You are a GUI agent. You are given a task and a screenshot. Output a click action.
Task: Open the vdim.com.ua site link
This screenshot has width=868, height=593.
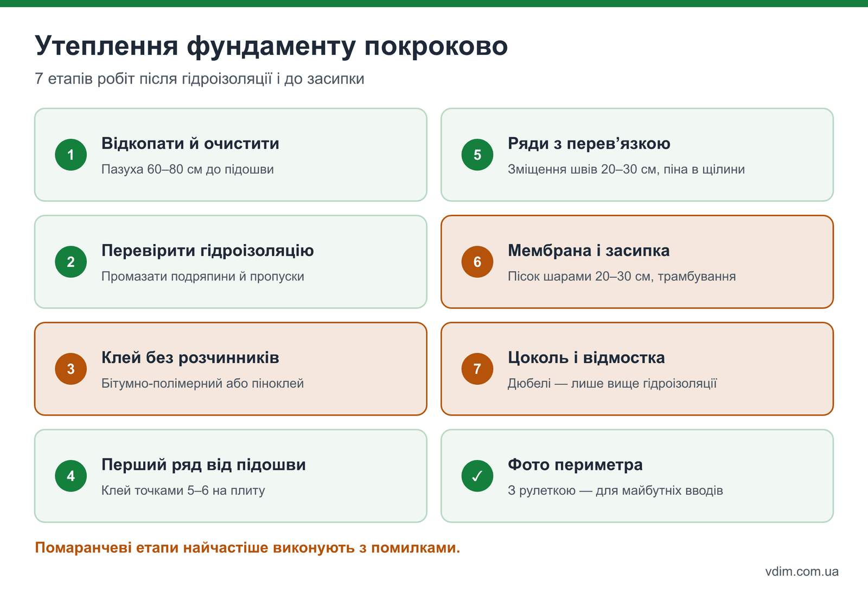point(802,571)
